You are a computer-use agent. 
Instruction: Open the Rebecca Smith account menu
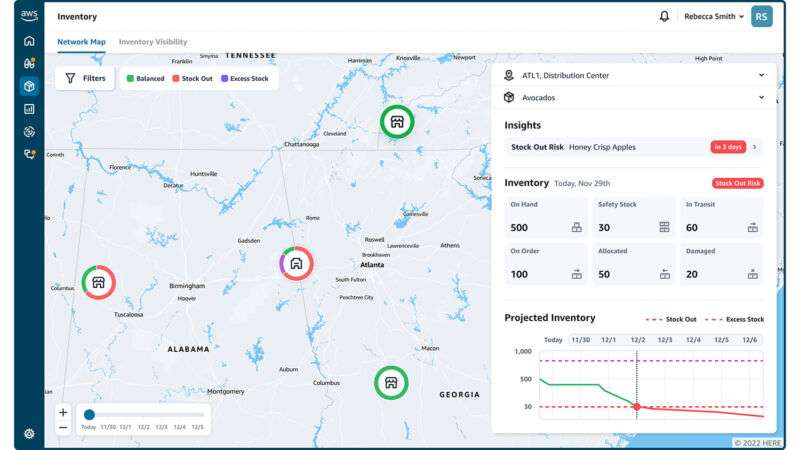(x=714, y=16)
